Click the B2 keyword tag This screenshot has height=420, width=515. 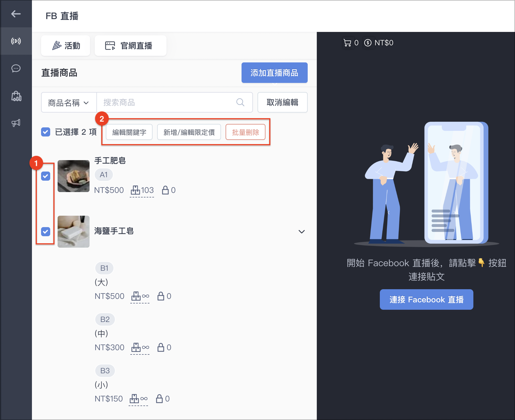click(105, 319)
